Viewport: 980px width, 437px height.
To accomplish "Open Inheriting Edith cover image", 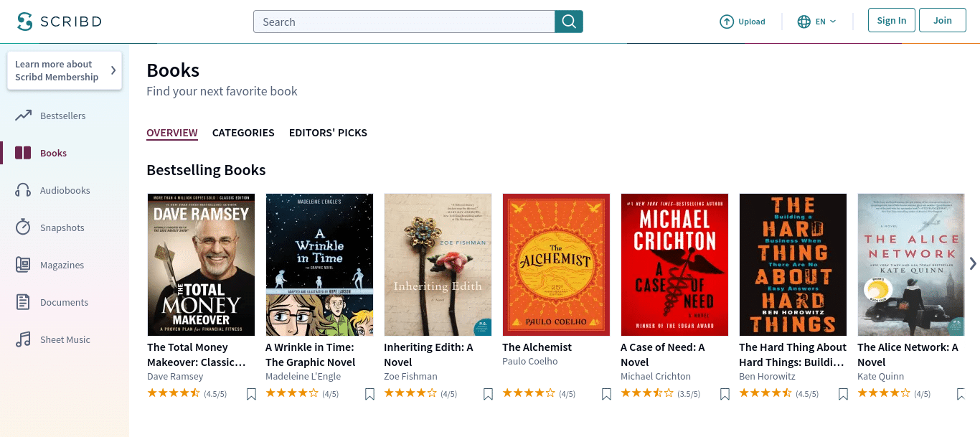I will 438,265.
